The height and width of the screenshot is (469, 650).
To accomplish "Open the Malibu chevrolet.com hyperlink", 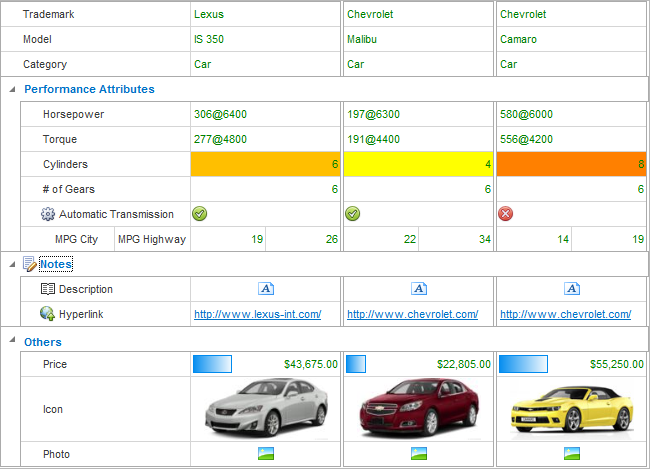I will pyautogui.click(x=412, y=314).
